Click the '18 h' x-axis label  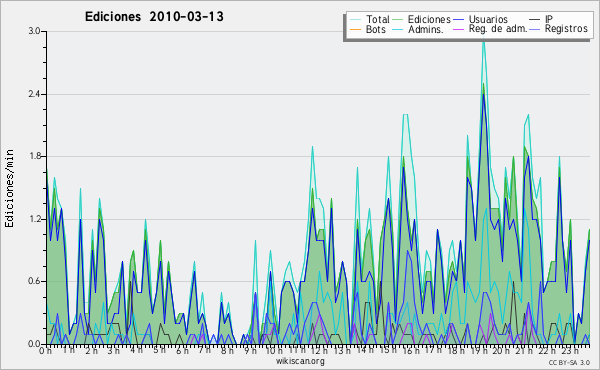tap(456, 350)
